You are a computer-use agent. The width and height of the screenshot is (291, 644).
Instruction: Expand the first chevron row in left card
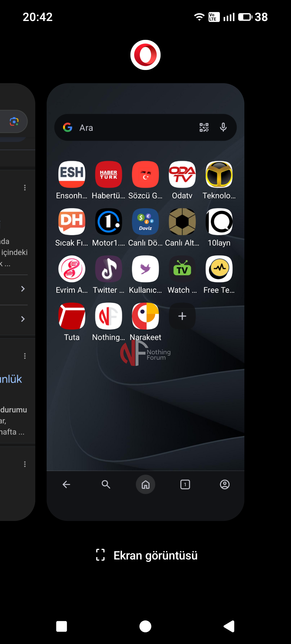tap(23, 289)
